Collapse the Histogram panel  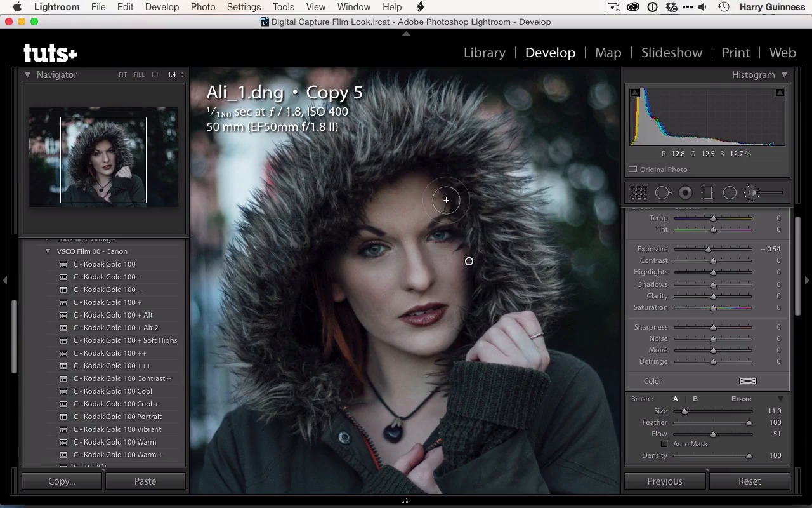(784, 75)
